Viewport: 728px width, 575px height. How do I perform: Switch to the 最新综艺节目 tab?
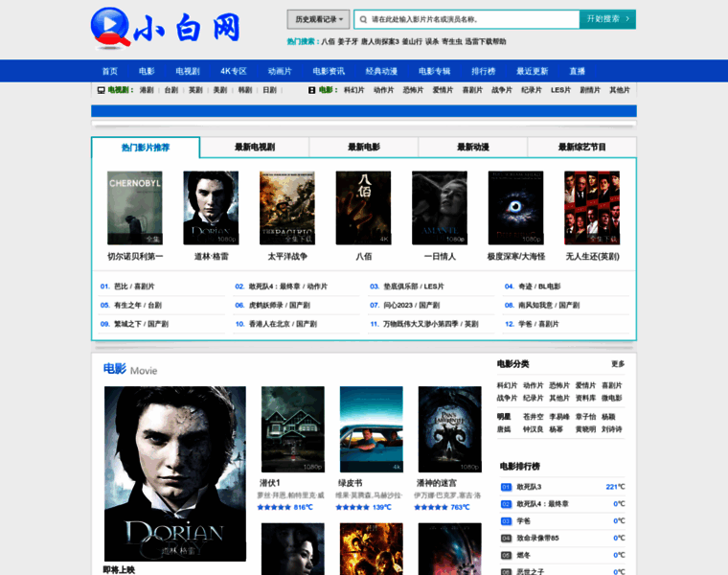(x=581, y=148)
